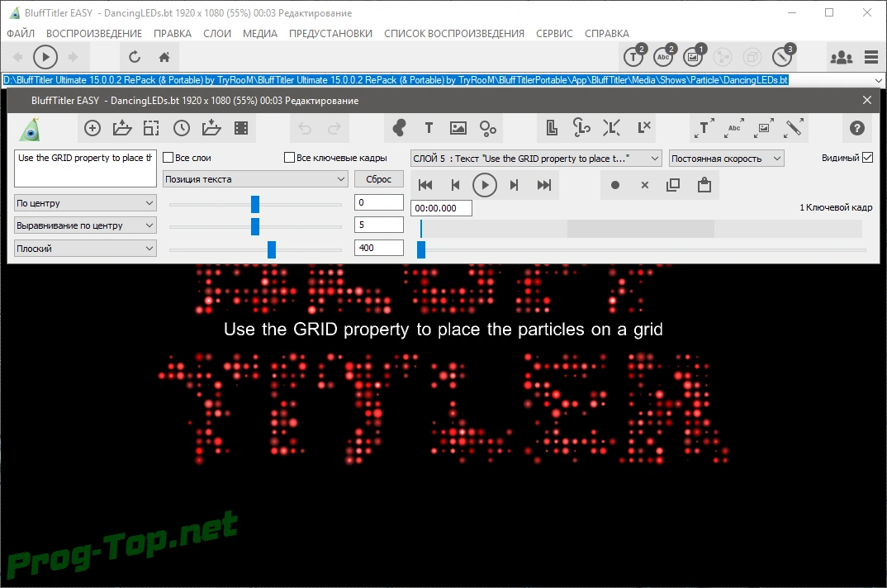This screenshot has width=887, height=588.
Task: Click the delete layer X icon
Action: tap(643, 129)
